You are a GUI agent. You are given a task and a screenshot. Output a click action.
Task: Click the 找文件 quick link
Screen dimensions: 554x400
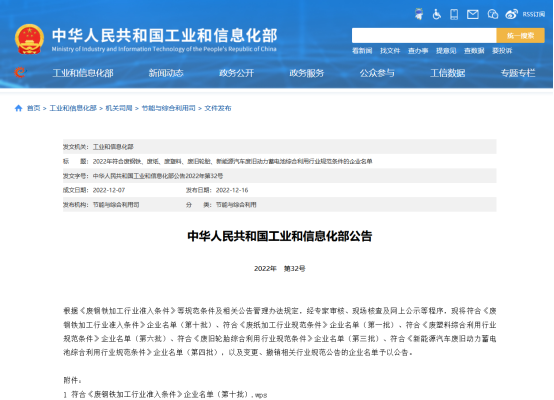(x=390, y=51)
